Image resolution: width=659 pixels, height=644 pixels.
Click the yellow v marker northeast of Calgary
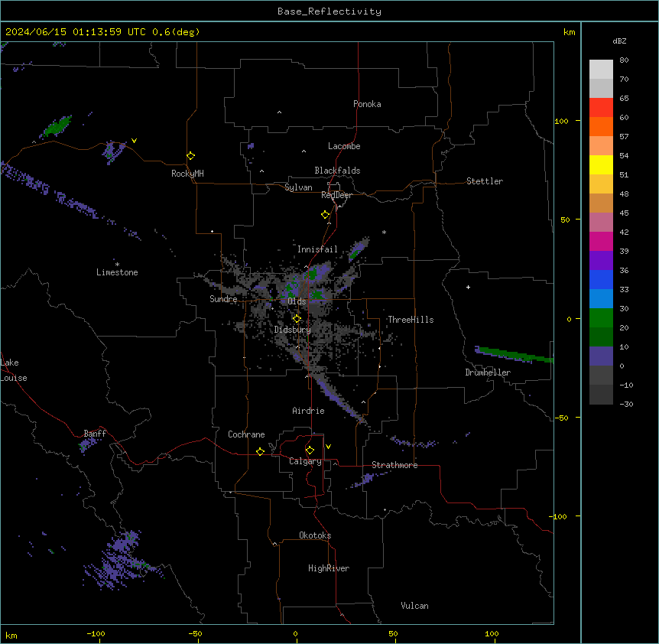coord(328,447)
